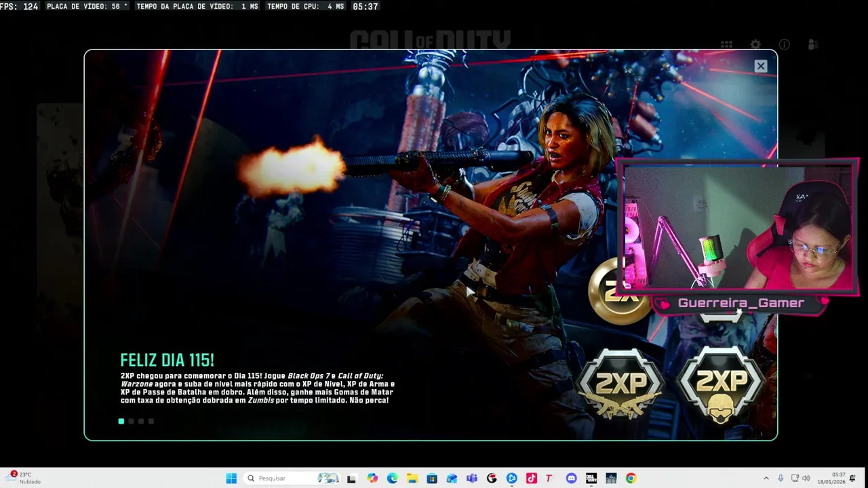
Task: Open Outlook from the taskbar
Action: pos(452,479)
